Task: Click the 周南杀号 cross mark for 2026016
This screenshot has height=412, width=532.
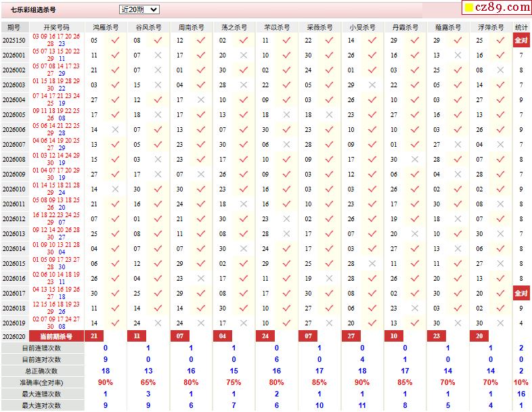Action: [201, 278]
